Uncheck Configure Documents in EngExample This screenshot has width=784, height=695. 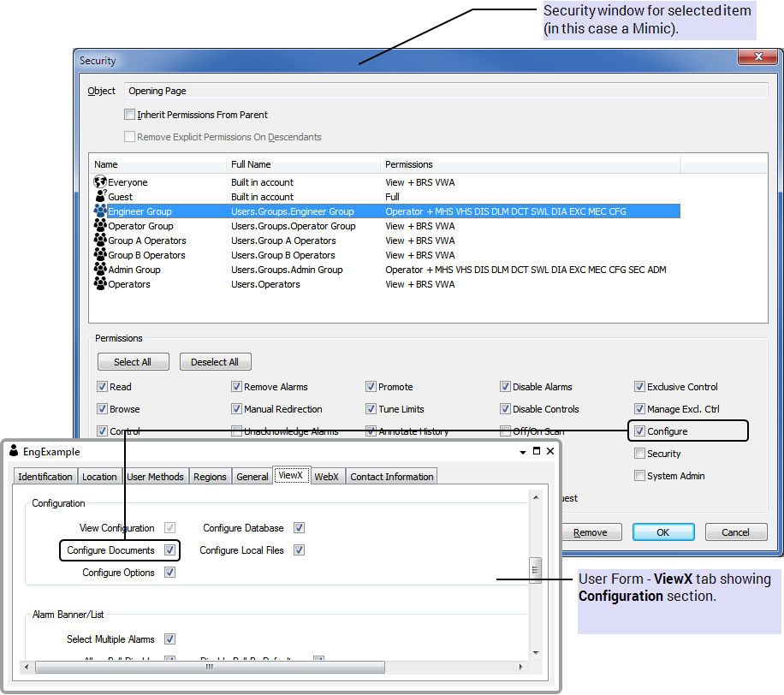(170, 550)
